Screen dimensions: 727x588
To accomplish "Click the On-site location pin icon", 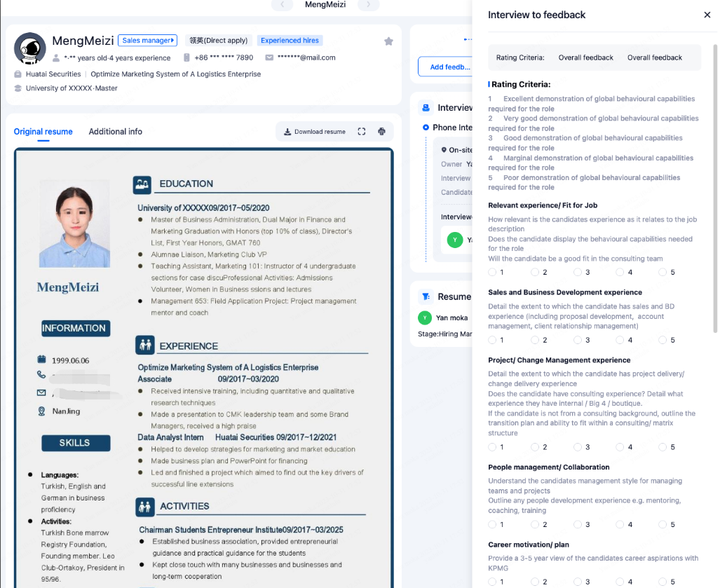I will (x=444, y=150).
